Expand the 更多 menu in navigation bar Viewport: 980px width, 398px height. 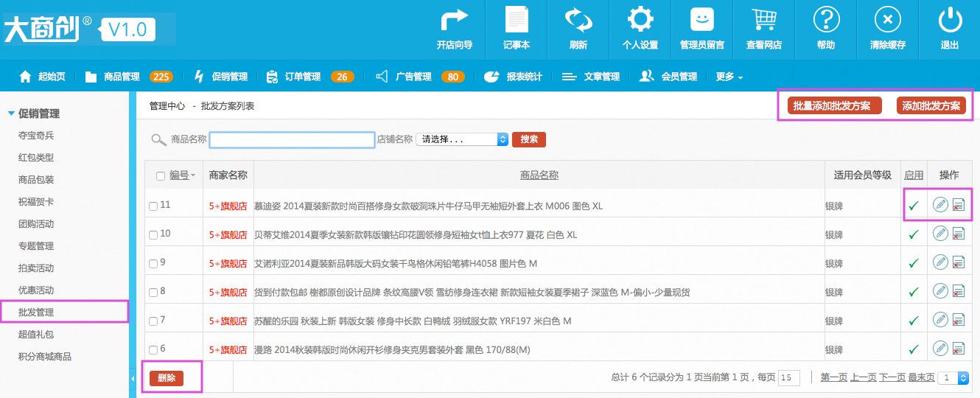[x=729, y=77]
